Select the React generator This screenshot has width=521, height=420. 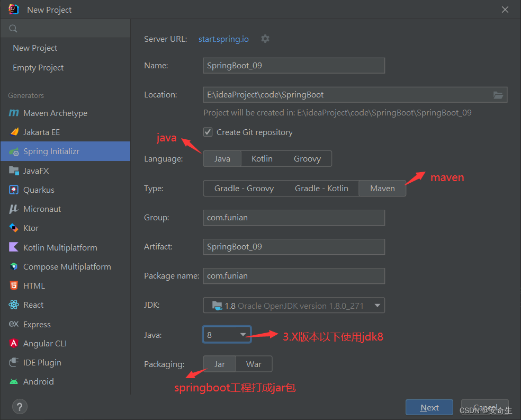(32, 305)
